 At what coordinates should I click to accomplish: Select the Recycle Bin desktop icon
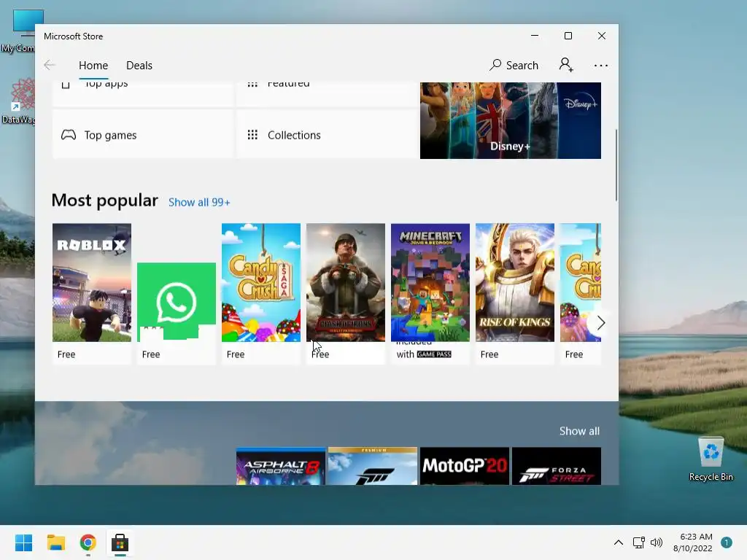(711, 459)
